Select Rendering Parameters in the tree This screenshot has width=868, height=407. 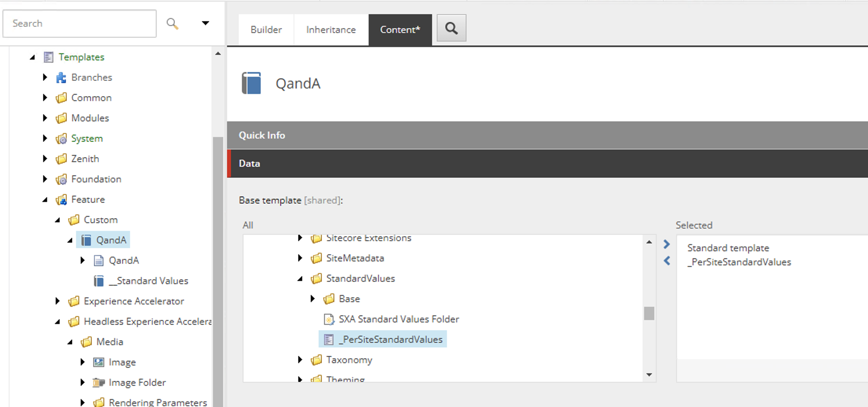[158, 402]
